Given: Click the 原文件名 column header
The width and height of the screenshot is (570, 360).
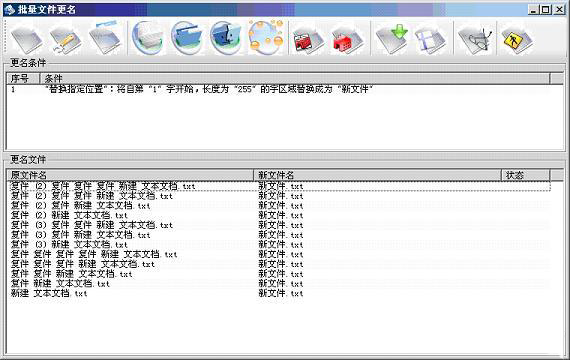Looking at the screenshot, I should 130,175.
